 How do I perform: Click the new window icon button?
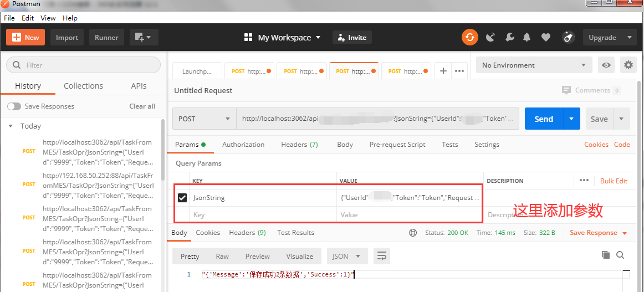(144, 37)
